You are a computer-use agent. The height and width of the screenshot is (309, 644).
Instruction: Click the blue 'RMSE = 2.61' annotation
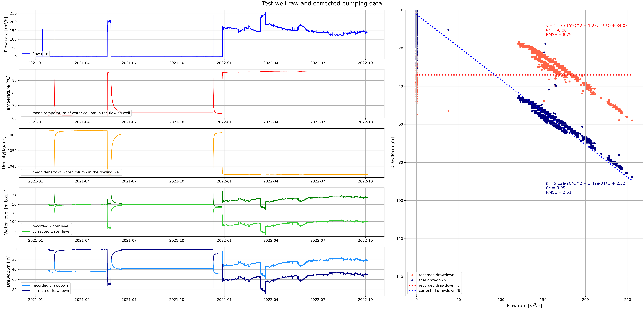pyautogui.click(x=558, y=192)
